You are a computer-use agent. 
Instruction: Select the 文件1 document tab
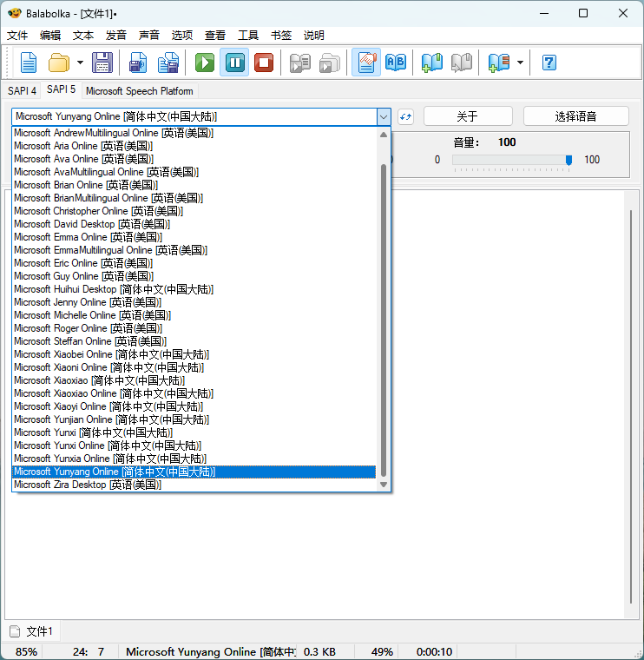point(32,631)
